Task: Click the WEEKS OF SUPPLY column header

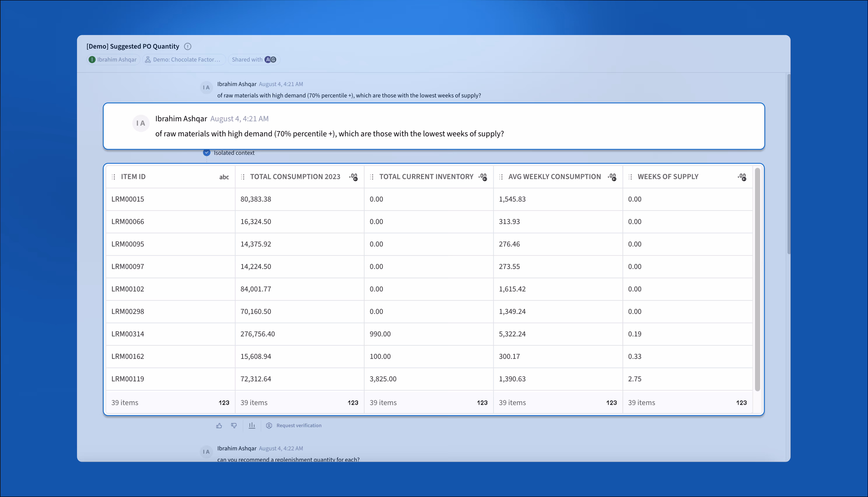Action: pyautogui.click(x=668, y=177)
